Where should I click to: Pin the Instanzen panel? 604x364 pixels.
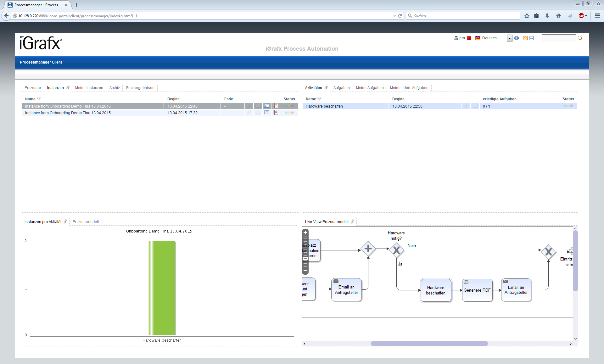click(x=68, y=87)
